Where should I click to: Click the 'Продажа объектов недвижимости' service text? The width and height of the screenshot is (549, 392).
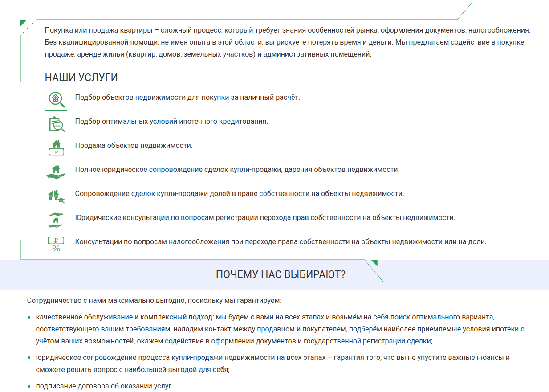coord(134,145)
